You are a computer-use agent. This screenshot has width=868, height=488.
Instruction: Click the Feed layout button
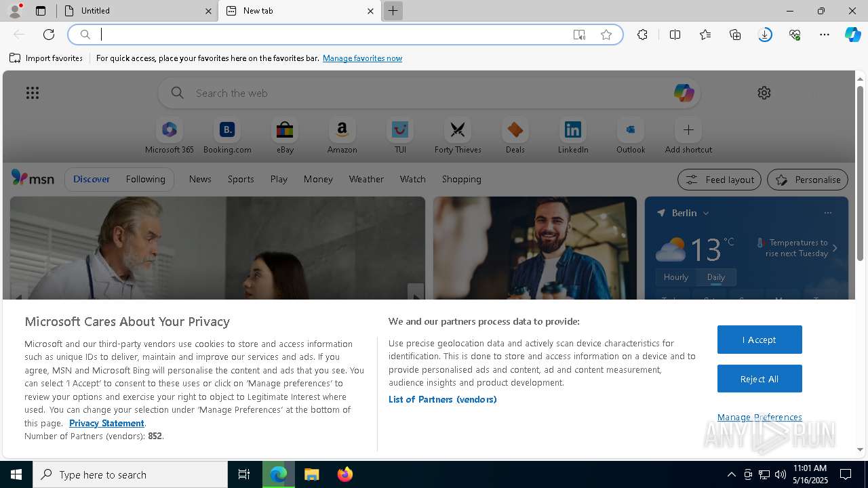coord(719,180)
